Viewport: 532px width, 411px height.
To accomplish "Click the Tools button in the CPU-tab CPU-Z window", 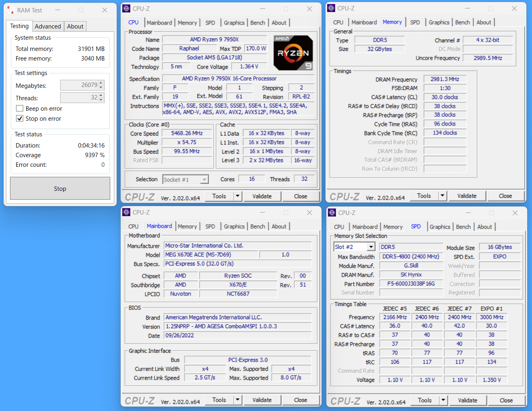I will pos(219,196).
